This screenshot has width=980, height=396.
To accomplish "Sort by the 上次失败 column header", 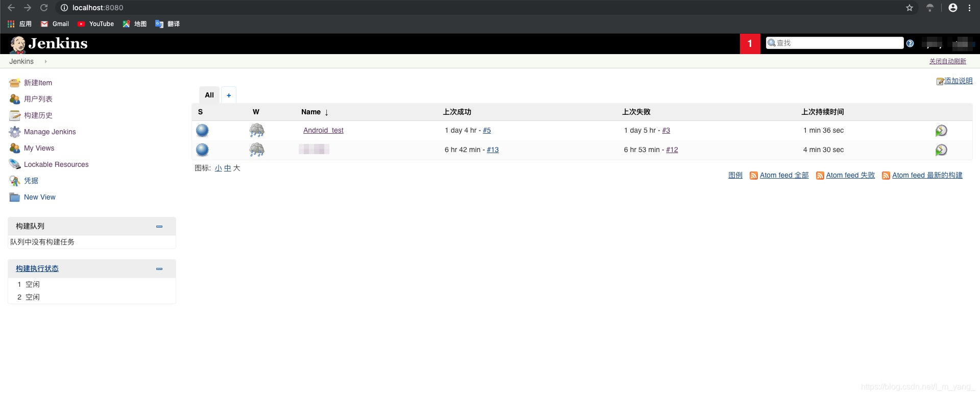I will (x=636, y=112).
